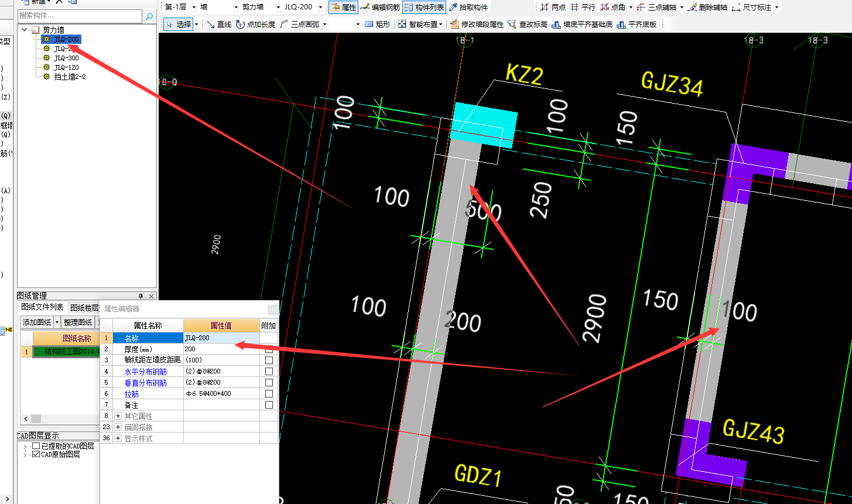Choose the 矩形 rectangle drawing tool
This screenshot has width=852, height=504.
(377, 25)
